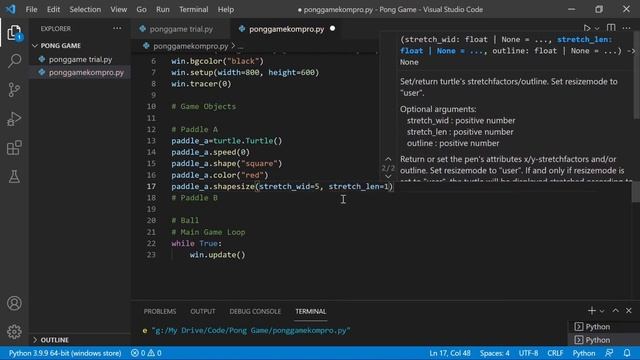Screen dimensions: 640x360
Task: Change indentation via Spaces: 4
Action: [x=494, y=353]
